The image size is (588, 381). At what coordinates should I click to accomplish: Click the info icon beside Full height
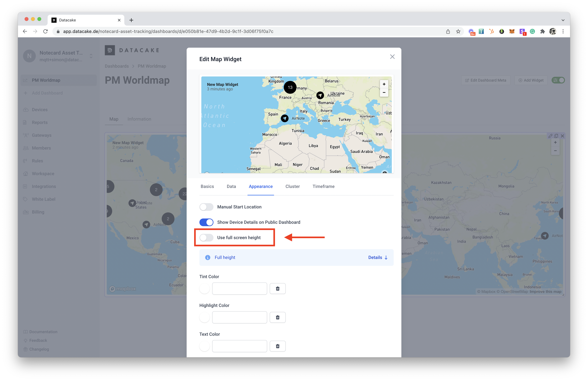coord(208,257)
